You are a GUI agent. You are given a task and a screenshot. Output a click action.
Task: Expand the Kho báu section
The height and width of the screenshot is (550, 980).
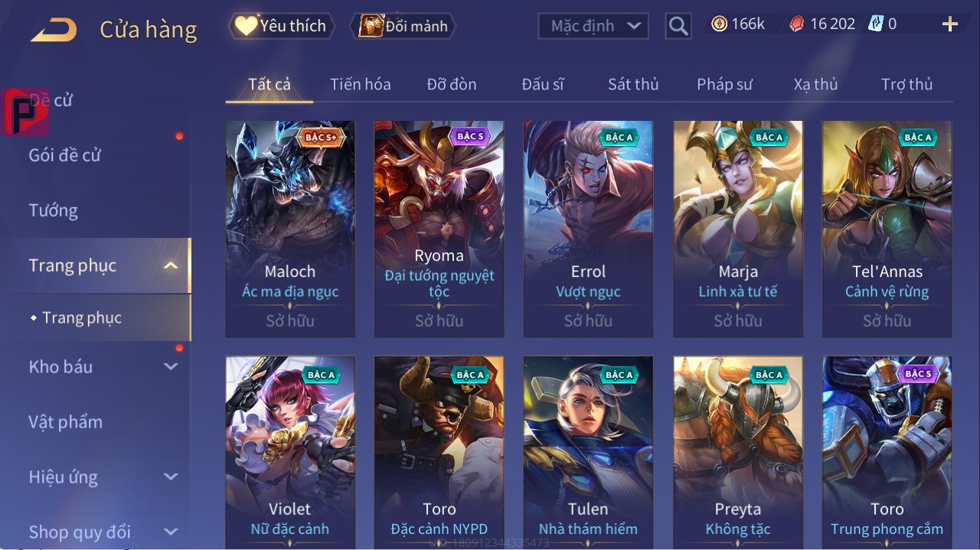coord(171,366)
